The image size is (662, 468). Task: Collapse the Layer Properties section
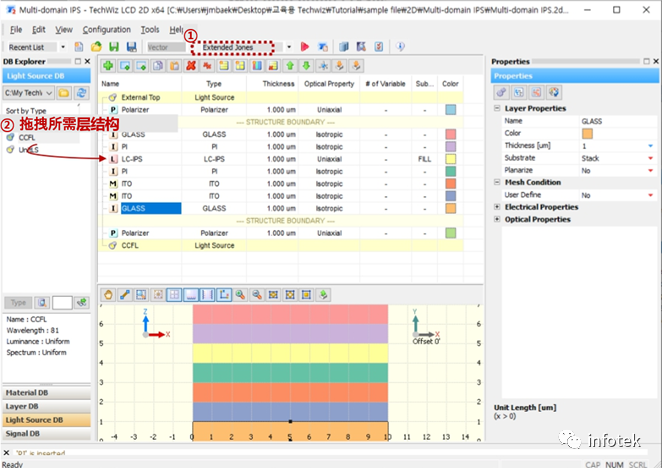tap(497, 108)
